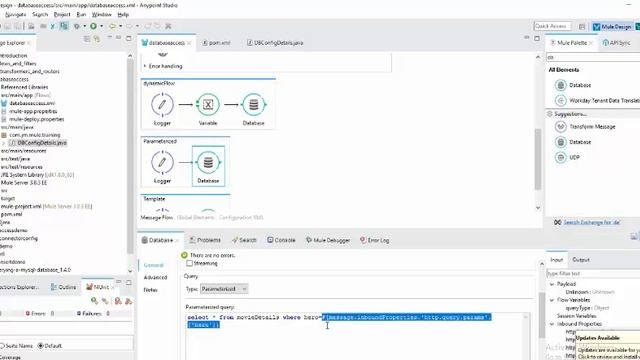Open the Notes section of Database properties
The height and width of the screenshot is (360, 640).
pyautogui.click(x=150, y=290)
